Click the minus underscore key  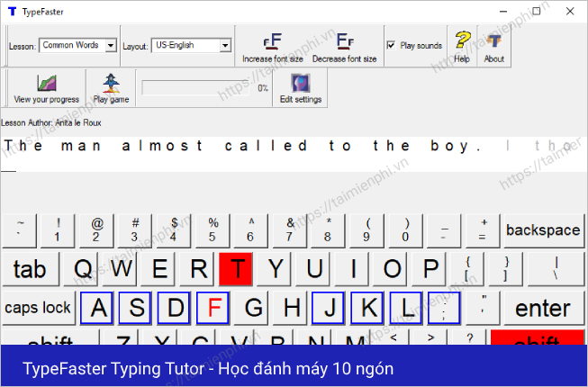[x=444, y=230]
